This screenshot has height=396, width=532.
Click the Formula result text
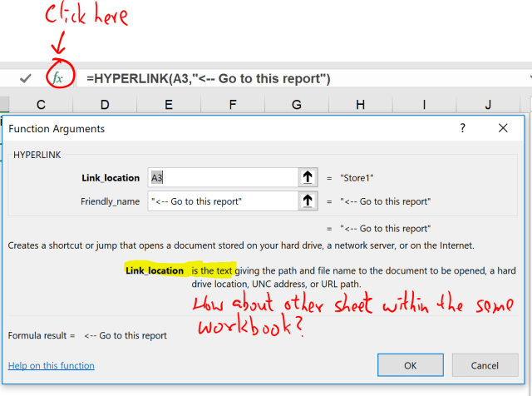[x=87, y=335]
